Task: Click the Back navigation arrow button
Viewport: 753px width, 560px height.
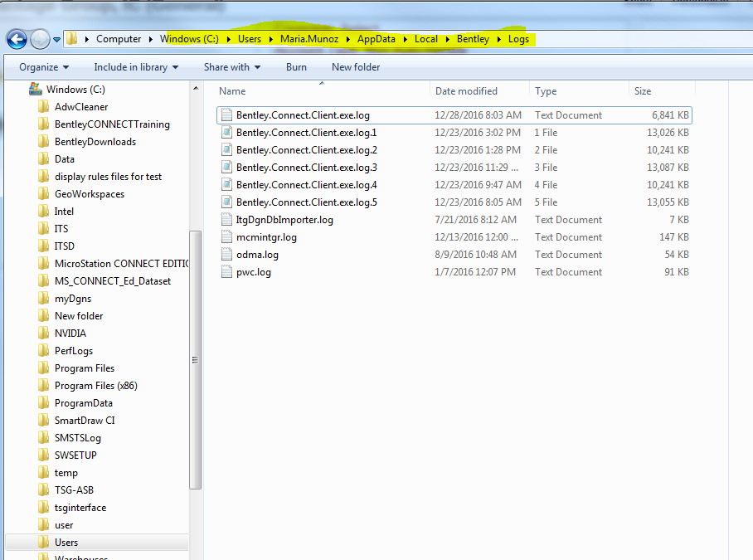Action: point(17,39)
